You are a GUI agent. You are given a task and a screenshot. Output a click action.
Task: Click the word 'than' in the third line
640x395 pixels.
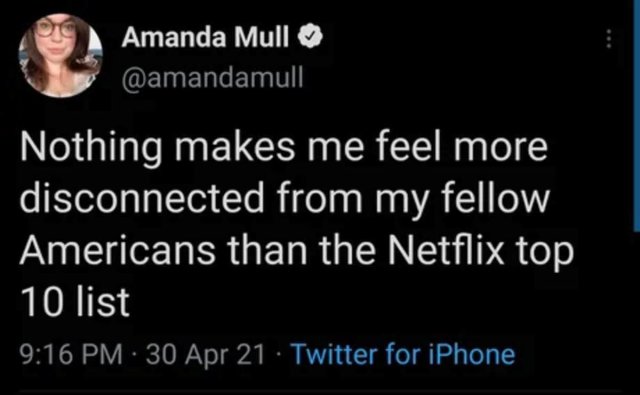click(x=267, y=250)
